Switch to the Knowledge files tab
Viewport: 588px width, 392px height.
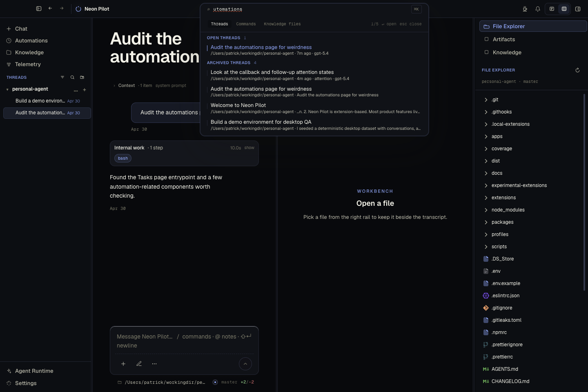pos(282,24)
